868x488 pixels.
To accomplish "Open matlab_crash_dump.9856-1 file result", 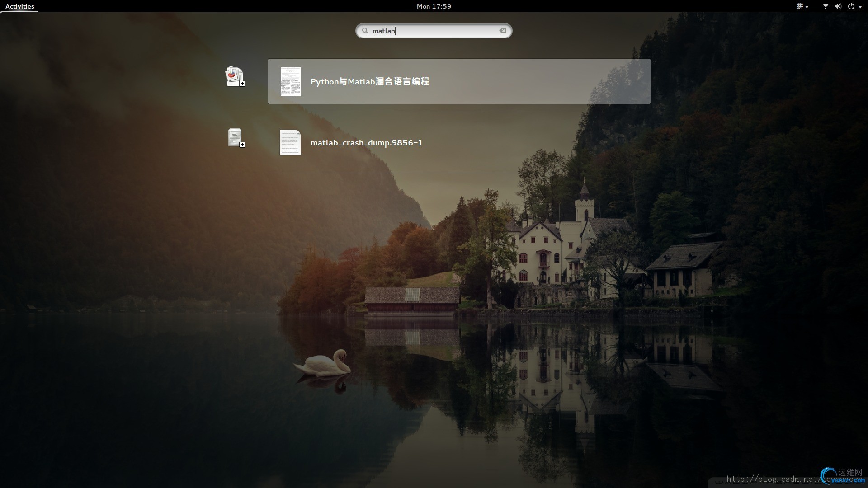I will 366,143.
